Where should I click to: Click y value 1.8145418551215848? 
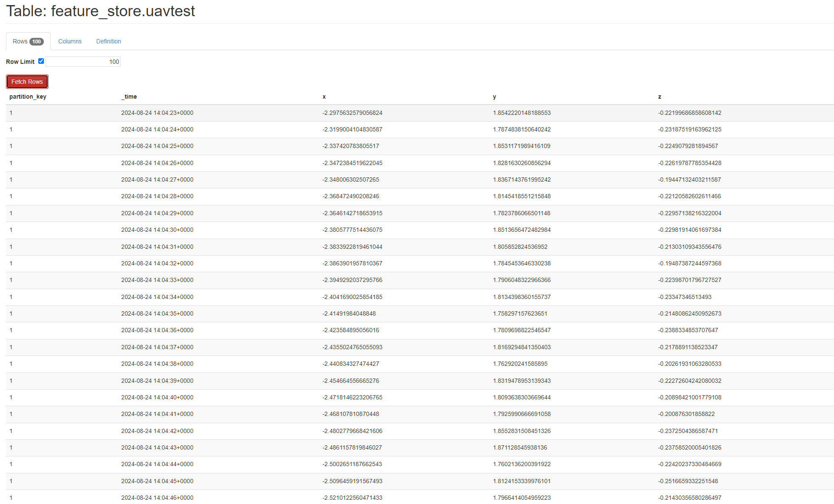(522, 196)
